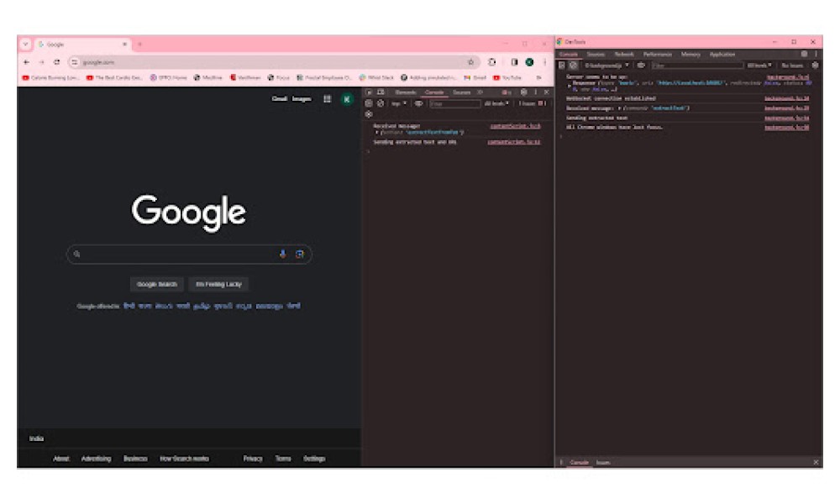Open the Images link on Google page
Image resolution: width=840 pixels, height=504 pixels.
tap(302, 98)
